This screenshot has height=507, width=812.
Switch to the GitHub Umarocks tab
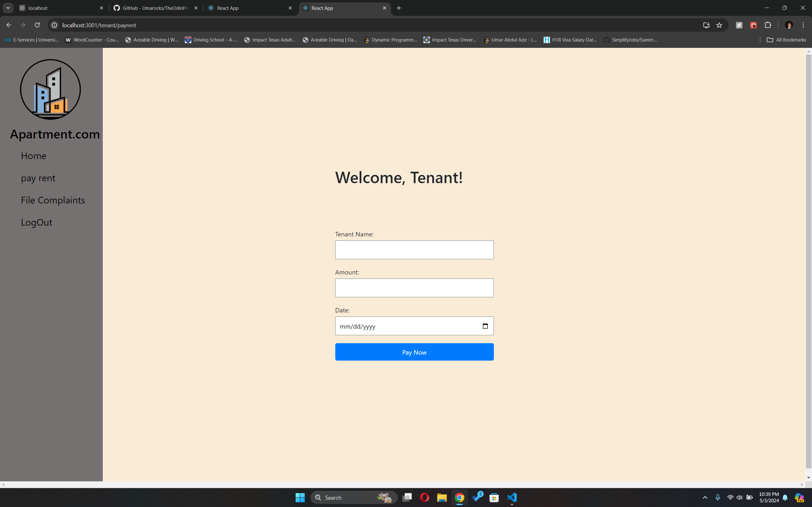coord(156,8)
